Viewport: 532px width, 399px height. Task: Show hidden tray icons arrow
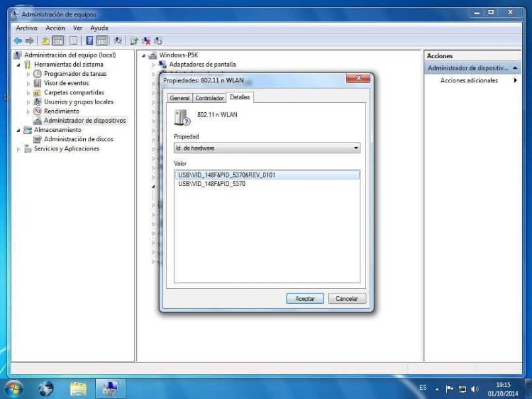tap(437, 389)
